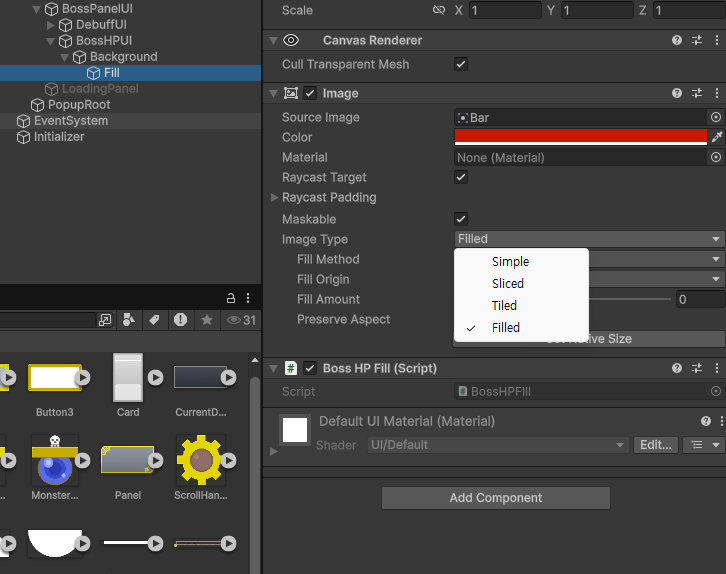Uncheck Cull Transparent Mesh checkbox
Viewport: 726px width, 574px height.
(461, 64)
